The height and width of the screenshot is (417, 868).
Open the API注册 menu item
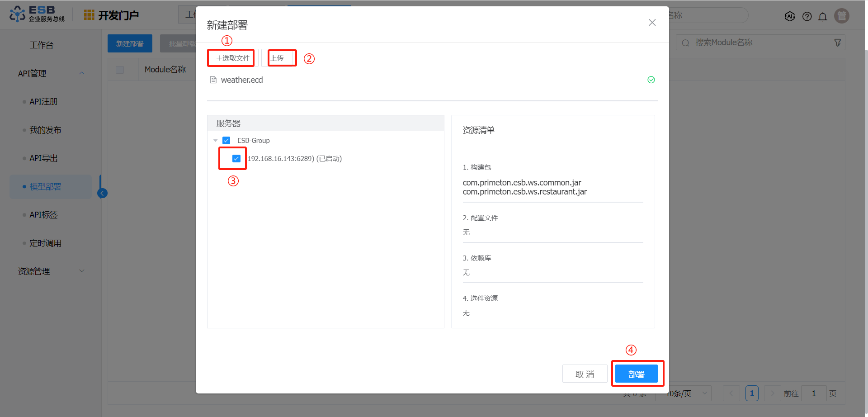(43, 102)
